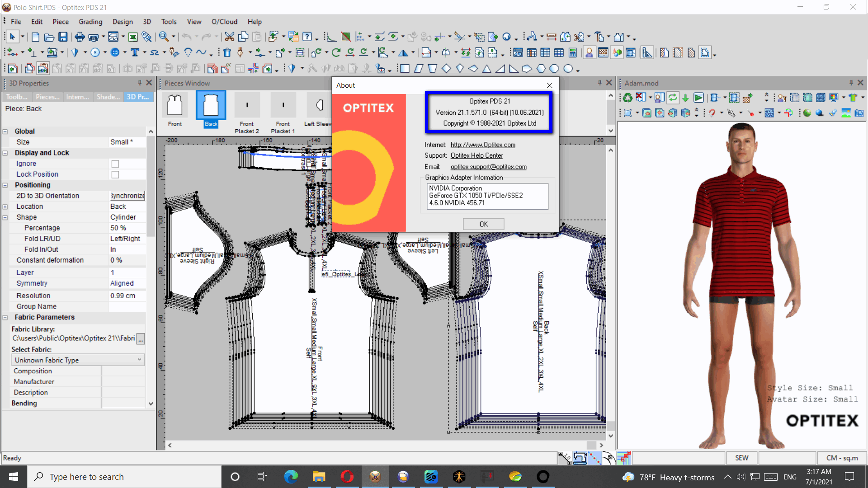Screen dimensions: 868x488
Task: Collapse the Shape property row
Action: pyautogui.click(x=5, y=217)
